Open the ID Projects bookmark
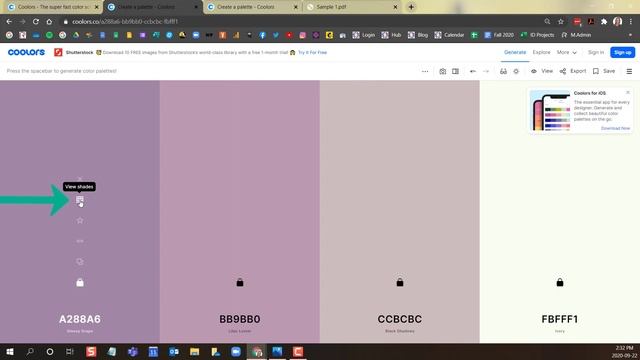 click(x=537, y=35)
